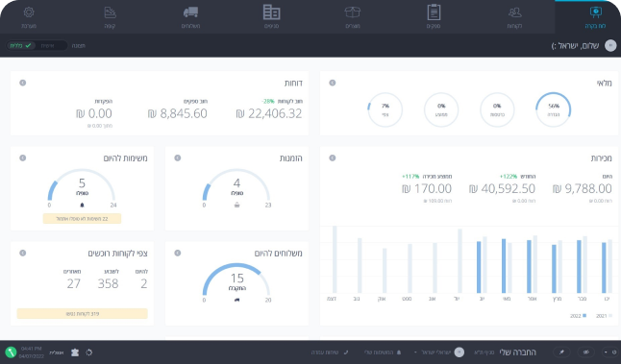Viewport: 621px width, 364px height.
Task: Click the corner circle icon of the מכירות card
Action: [333, 158]
